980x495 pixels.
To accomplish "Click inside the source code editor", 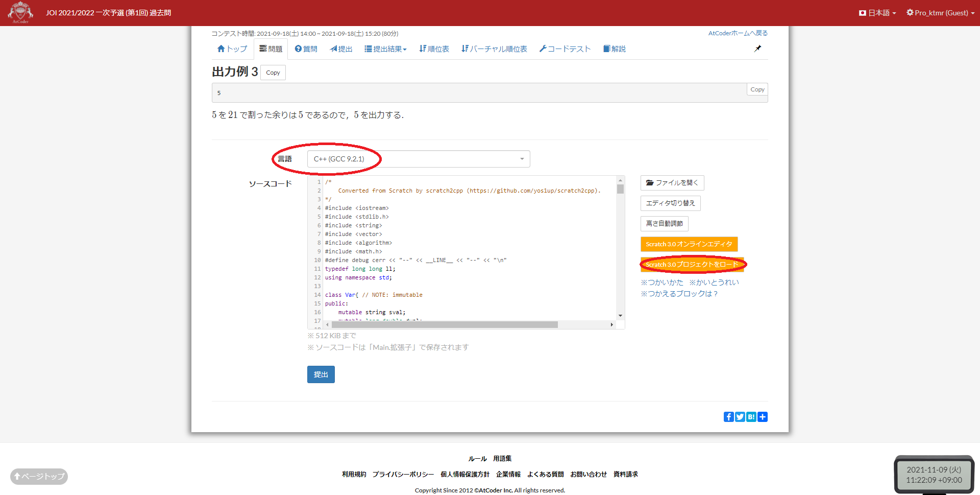I will 470,248.
